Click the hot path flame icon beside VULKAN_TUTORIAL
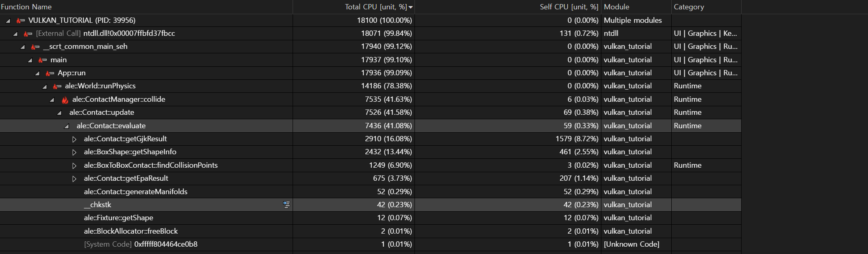The height and width of the screenshot is (254, 868). coord(20,20)
